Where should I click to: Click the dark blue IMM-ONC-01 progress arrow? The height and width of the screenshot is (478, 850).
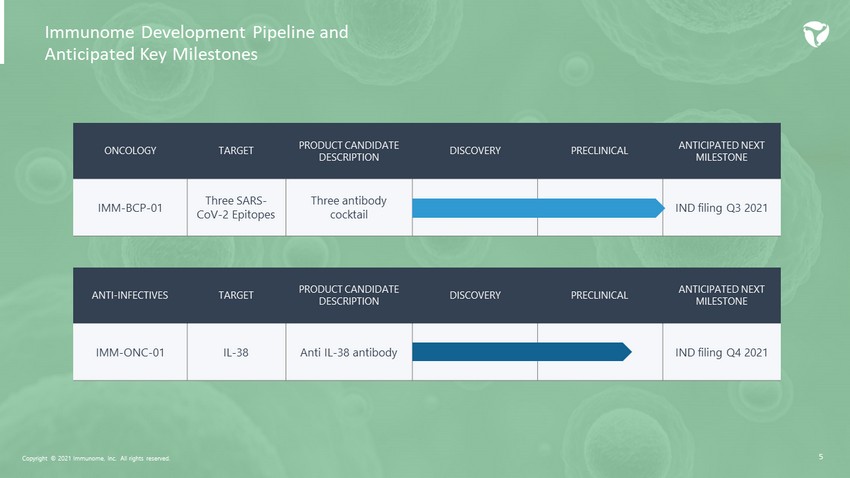pos(520,352)
